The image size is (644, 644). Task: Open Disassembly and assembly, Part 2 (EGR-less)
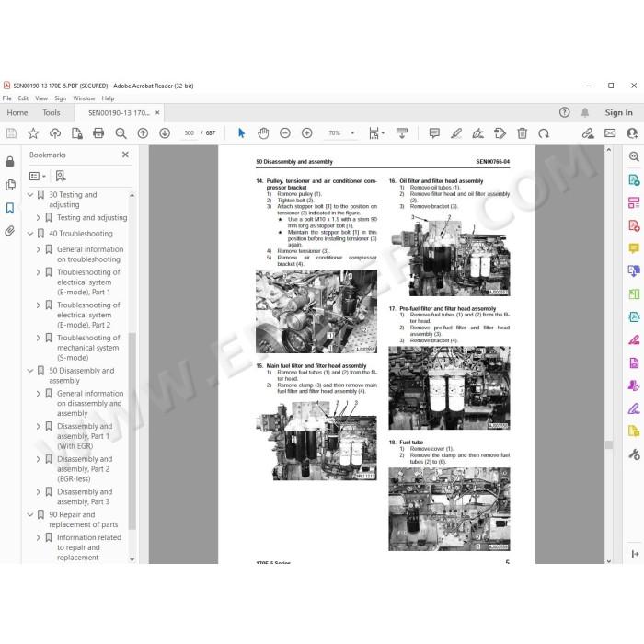tap(85, 468)
